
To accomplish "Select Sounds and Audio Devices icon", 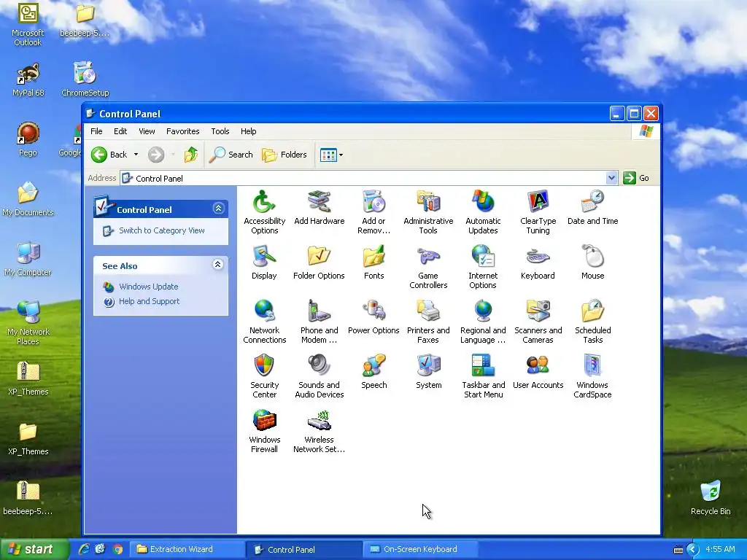I will coord(320,376).
